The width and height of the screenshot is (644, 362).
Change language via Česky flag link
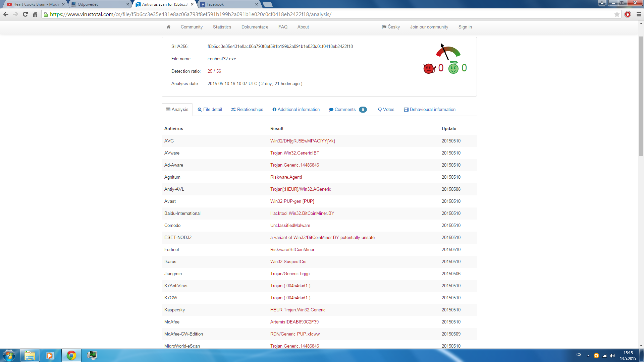click(x=391, y=27)
